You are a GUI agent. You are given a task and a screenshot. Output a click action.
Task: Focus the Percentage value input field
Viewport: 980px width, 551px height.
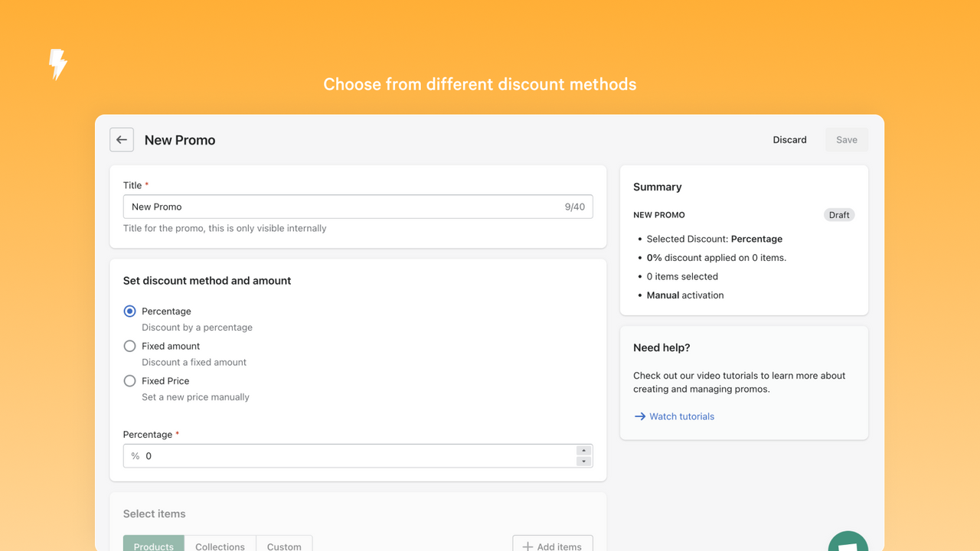(358, 456)
